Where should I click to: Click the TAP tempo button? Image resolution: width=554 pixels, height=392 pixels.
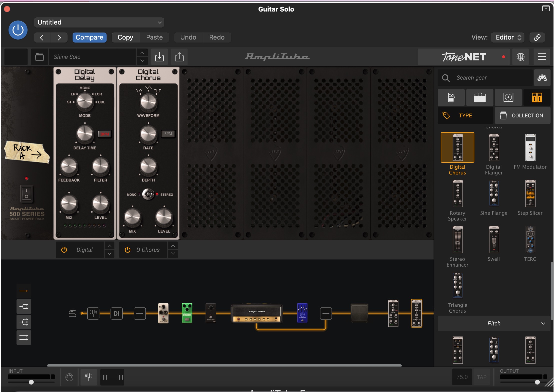coord(482,377)
